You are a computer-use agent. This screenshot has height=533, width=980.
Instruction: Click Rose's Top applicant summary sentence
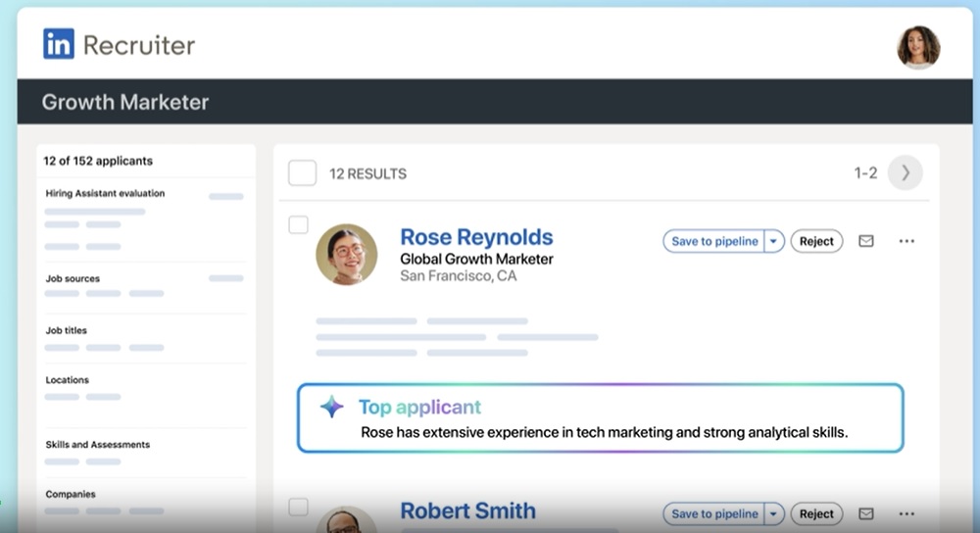tap(605, 432)
